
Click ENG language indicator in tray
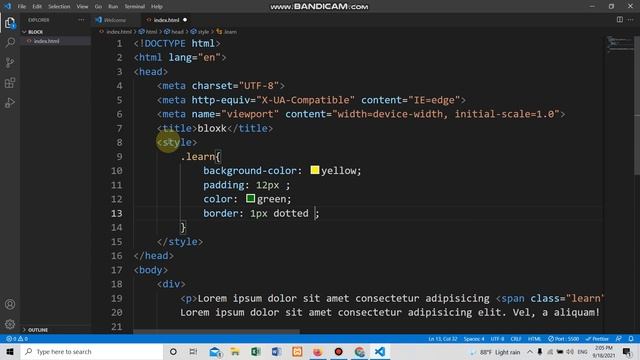point(582,352)
